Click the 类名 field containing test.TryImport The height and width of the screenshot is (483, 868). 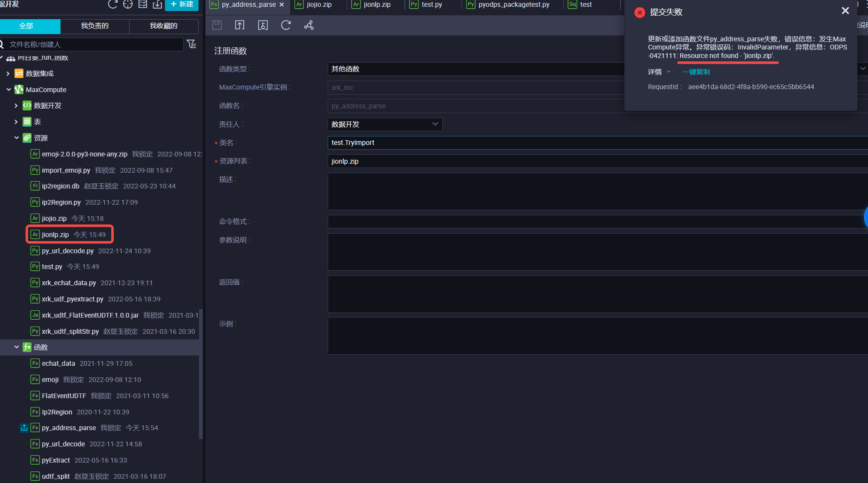597,142
